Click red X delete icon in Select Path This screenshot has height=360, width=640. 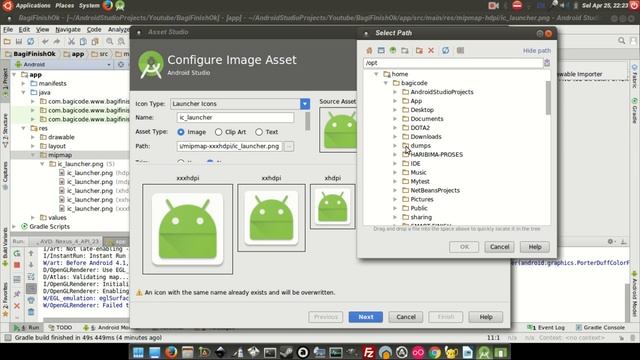[431, 51]
